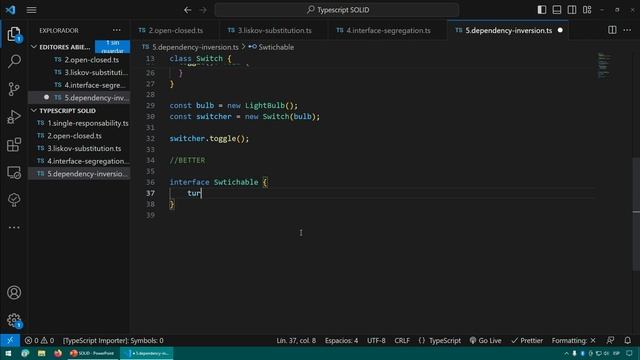Go forward with the navigation arrow
This screenshot has height=360, width=640.
tap(203, 10)
